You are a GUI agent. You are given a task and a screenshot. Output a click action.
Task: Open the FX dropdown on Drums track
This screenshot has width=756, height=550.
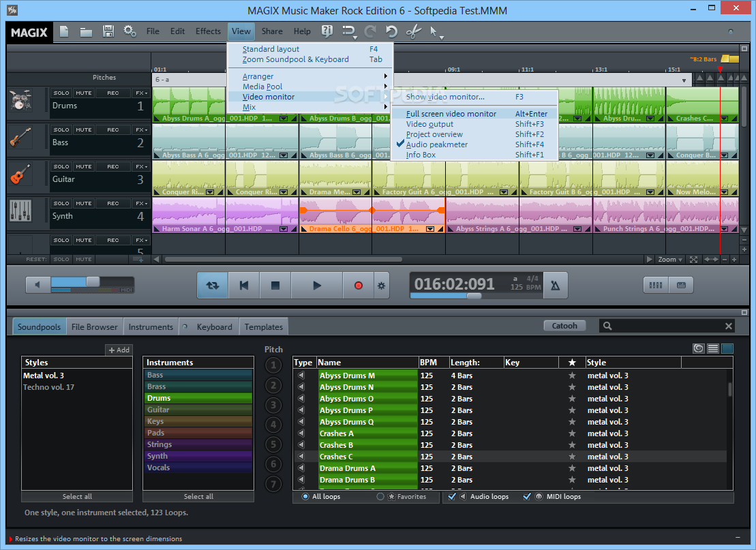[141, 93]
